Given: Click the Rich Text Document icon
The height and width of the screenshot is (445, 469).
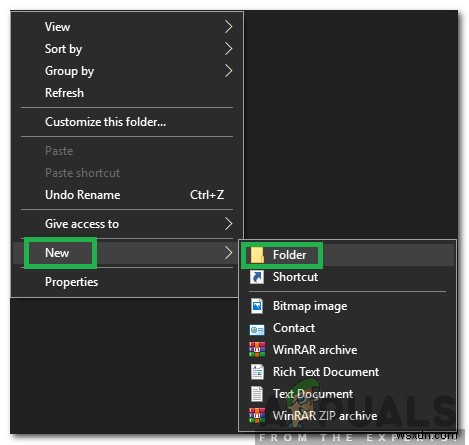Looking at the screenshot, I should click(x=257, y=372).
